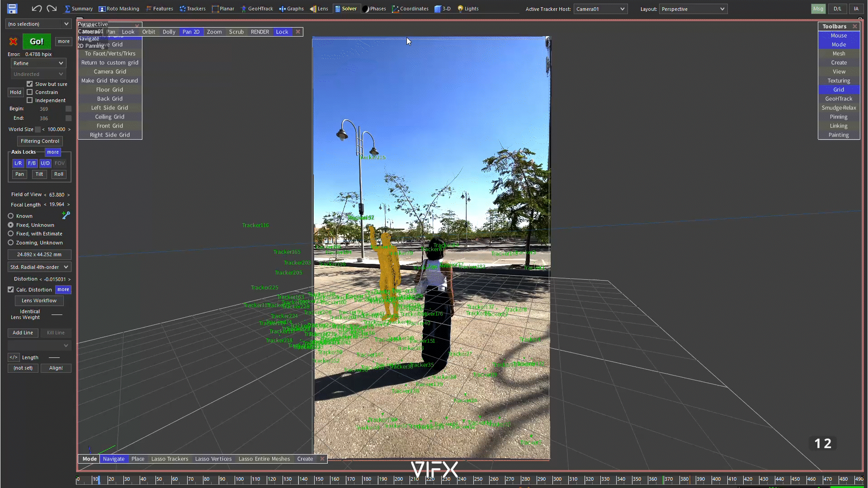Close the Toolbars panel
This screenshot has height=488, width=868.
[x=855, y=27]
